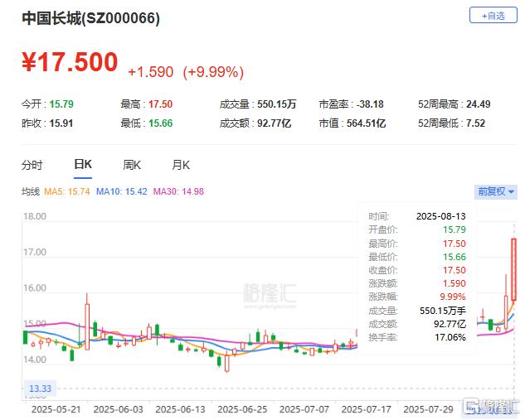Click the 13.33 price marker label
This screenshot has width=525, height=420.
click(x=40, y=389)
